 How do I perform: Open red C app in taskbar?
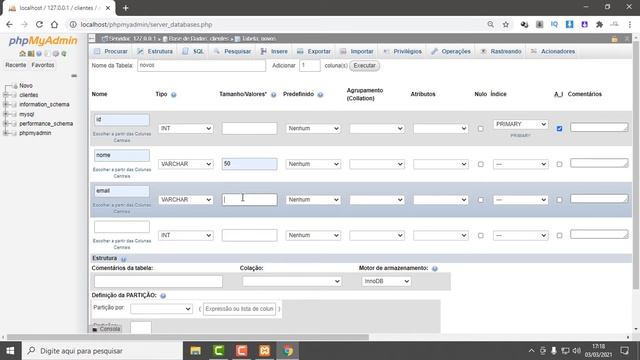[x=242, y=351]
